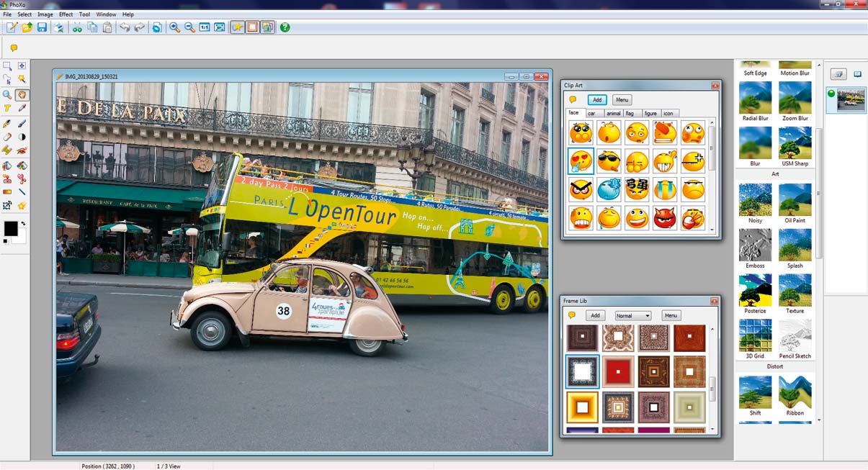
Task: Apply the Emboss effect thumbnail
Action: click(x=755, y=245)
